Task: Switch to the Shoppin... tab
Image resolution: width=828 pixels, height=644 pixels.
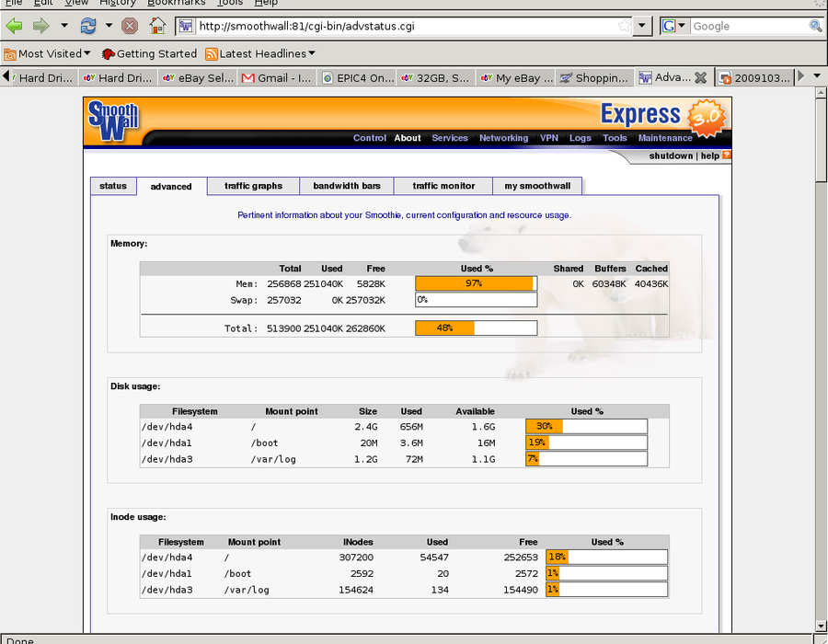Action: tap(594, 77)
